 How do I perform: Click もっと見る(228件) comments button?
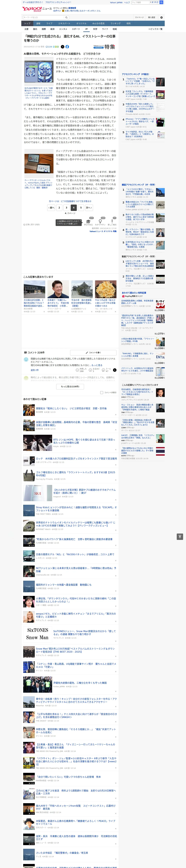point(70,387)
